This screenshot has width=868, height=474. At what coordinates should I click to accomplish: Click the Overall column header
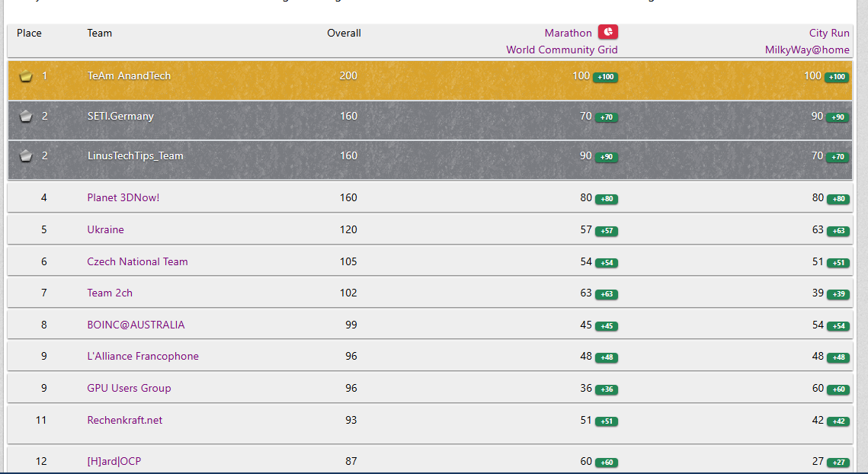(x=344, y=34)
